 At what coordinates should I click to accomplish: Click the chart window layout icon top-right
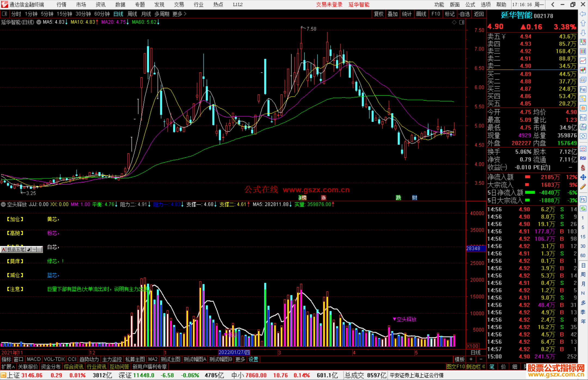tap(462, 22)
